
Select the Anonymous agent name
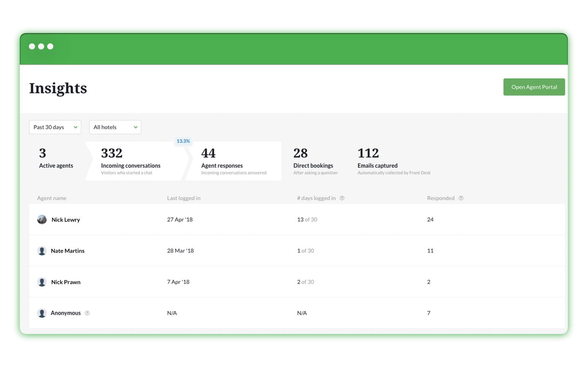65,313
